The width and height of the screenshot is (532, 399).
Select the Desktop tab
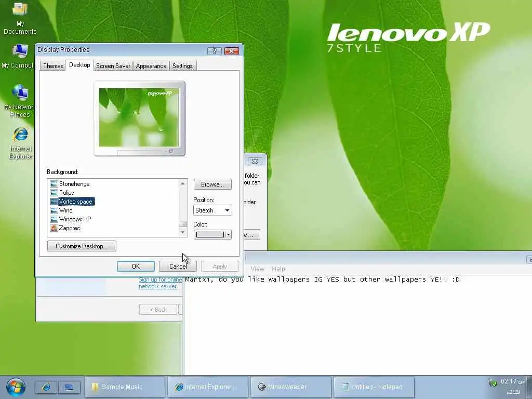click(79, 65)
